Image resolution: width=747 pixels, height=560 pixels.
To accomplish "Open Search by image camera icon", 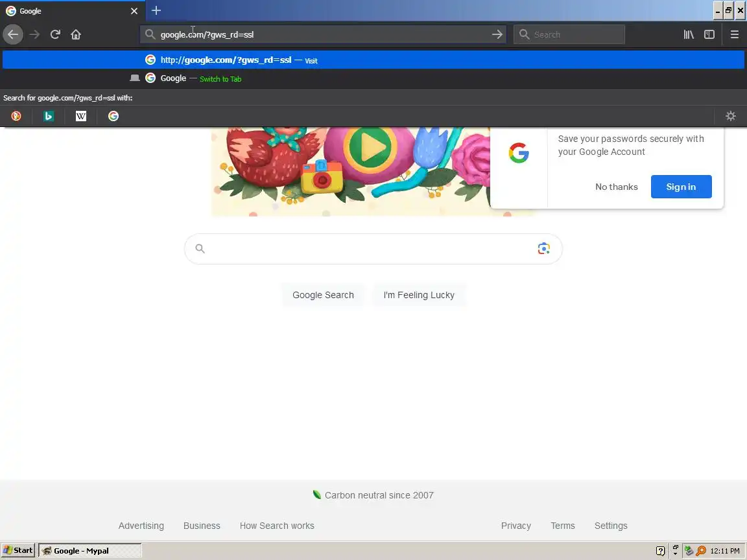I will pyautogui.click(x=543, y=248).
